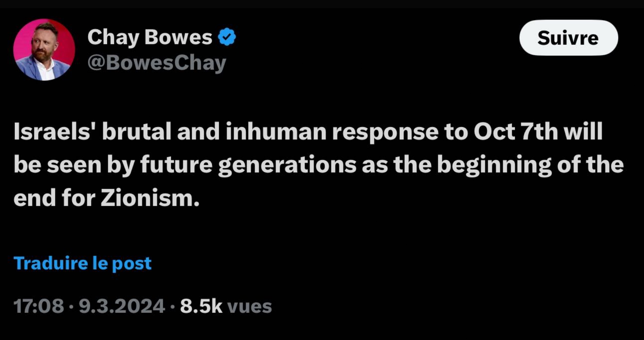Viewport: 644px width, 340px height.
Task: Click the word end in last line
Action: 34,198
